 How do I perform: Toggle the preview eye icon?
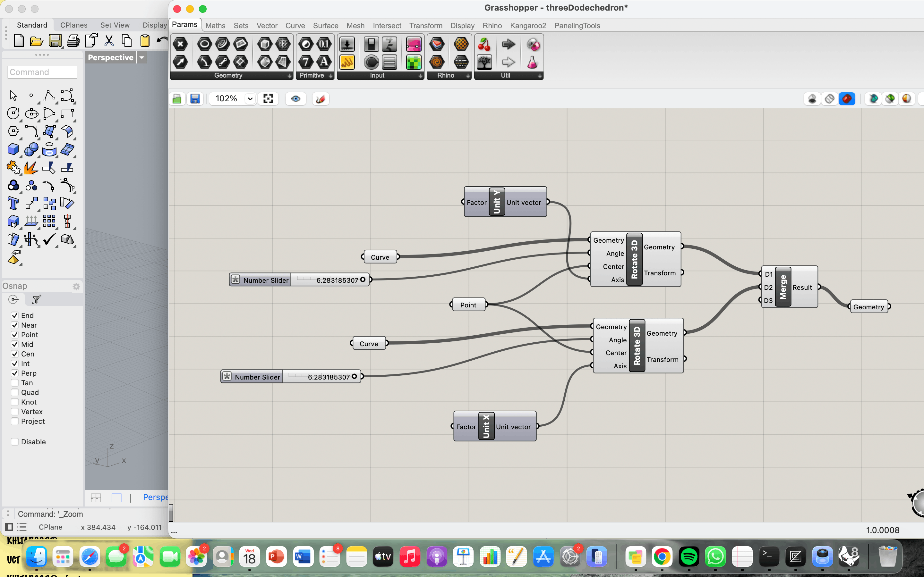click(295, 99)
